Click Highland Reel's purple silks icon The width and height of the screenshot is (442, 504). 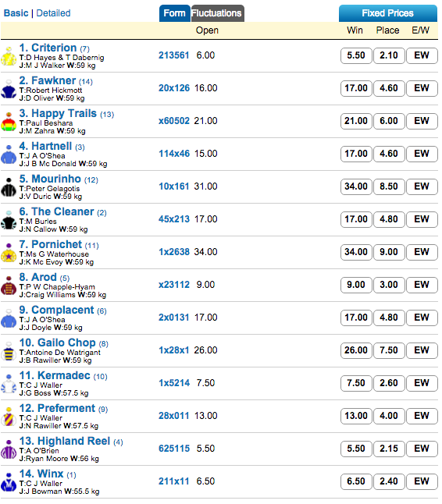(9, 449)
